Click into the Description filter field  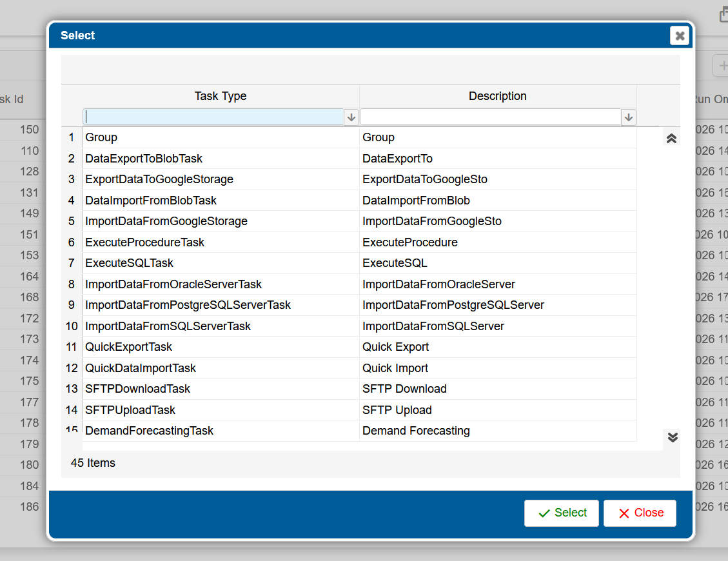pos(490,117)
